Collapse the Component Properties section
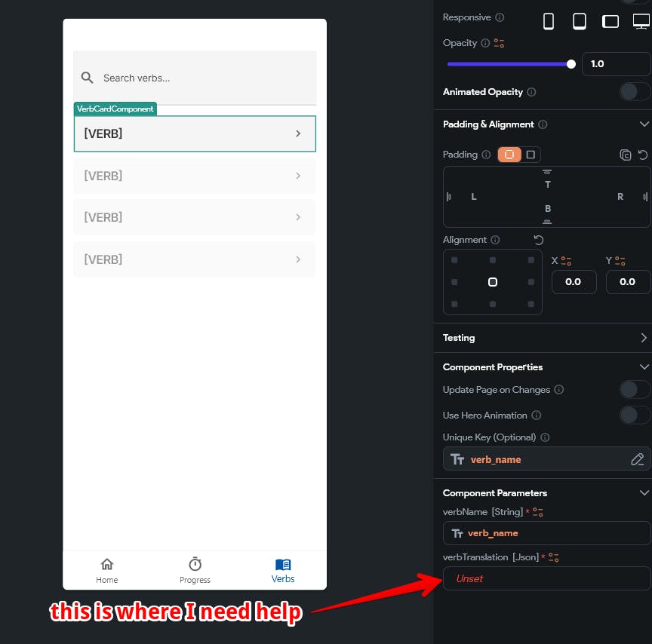Viewport: 652px width, 644px height. (x=644, y=367)
